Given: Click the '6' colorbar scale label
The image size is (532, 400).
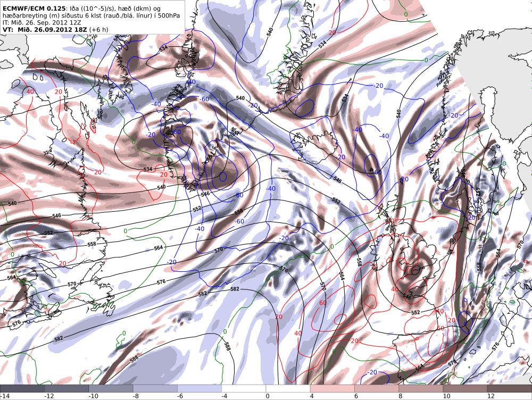Looking at the screenshot, I should pyautogui.click(x=356, y=396).
